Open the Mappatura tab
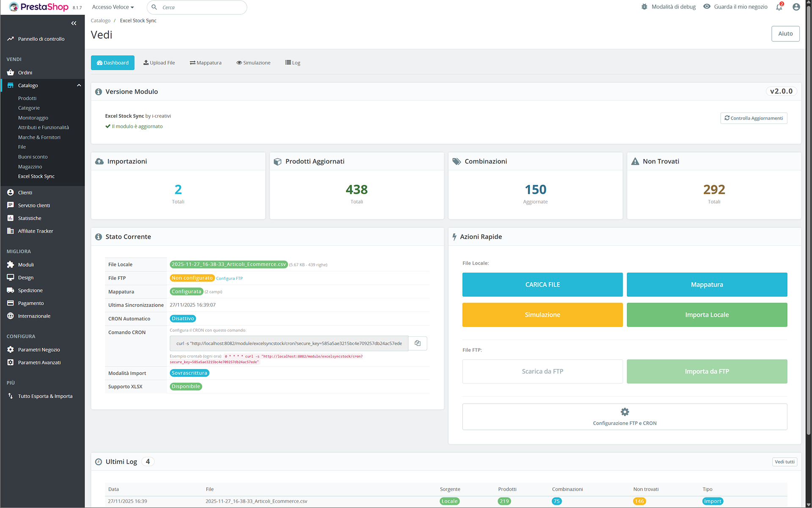812x508 pixels. [206, 63]
